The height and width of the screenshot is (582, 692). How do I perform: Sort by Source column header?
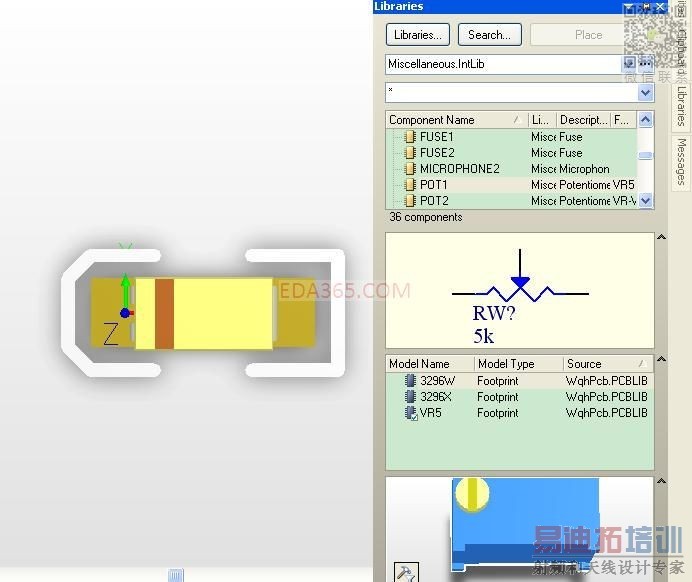pyautogui.click(x=608, y=364)
